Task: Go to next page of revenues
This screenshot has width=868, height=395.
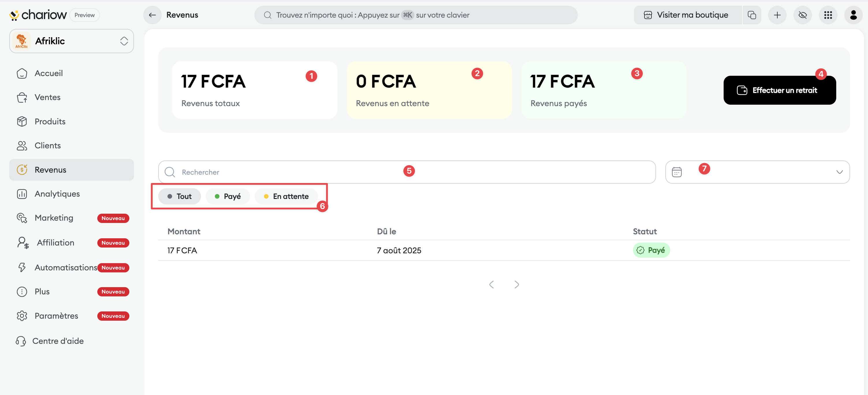Action: coord(517,285)
